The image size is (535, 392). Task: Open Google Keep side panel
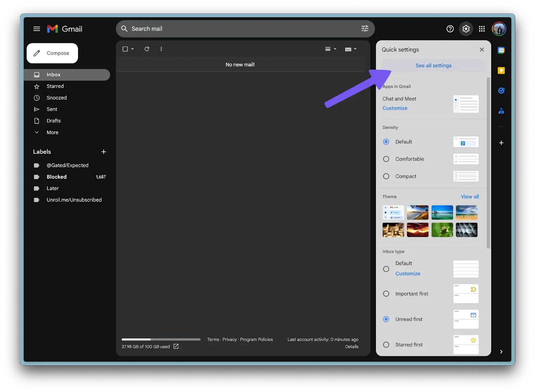(501, 71)
